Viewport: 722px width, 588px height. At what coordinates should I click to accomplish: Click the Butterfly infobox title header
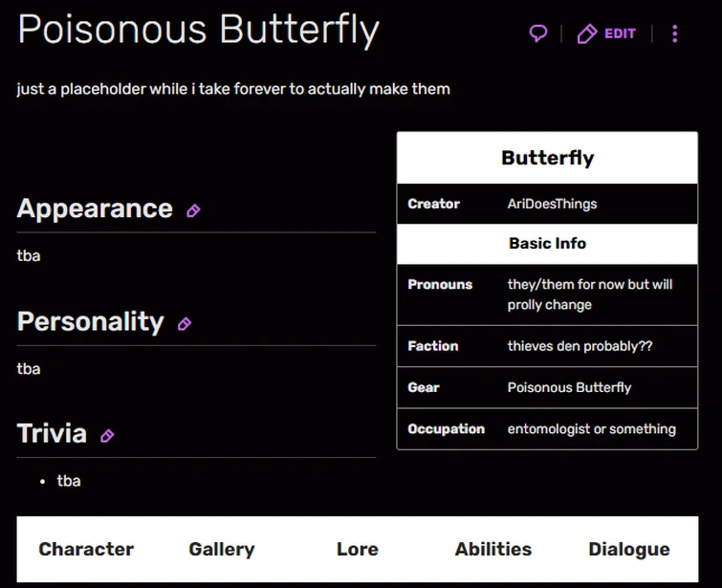point(547,158)
